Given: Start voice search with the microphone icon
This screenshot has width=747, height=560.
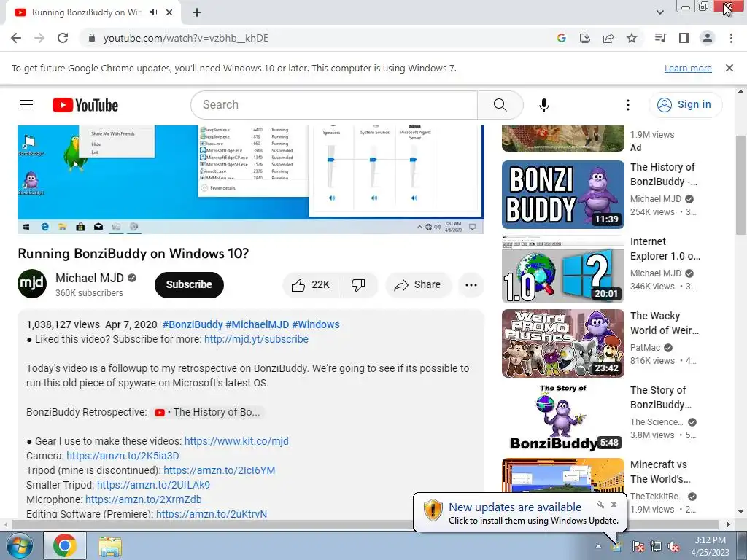Looking at the screenshot, I should click(544, 105).
